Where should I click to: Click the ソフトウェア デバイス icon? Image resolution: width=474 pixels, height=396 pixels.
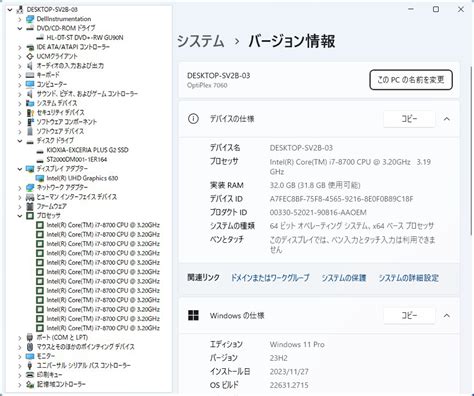(x=30, y=131)
